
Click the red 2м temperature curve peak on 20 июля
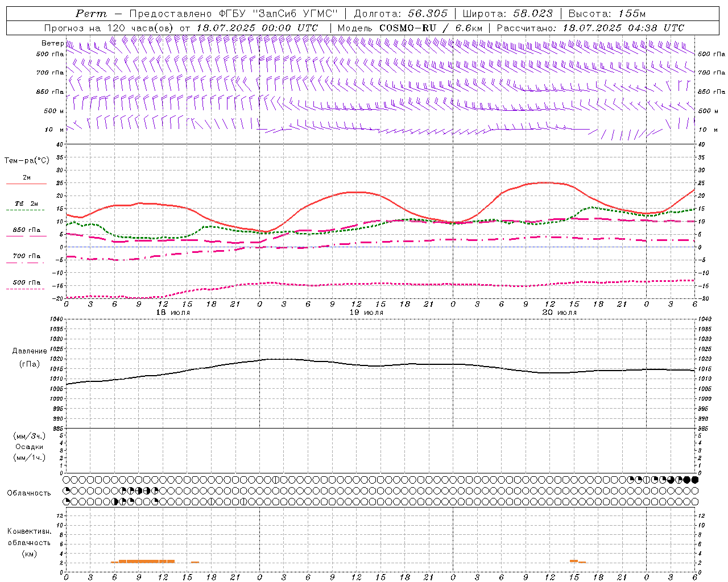tap(546, 182)
